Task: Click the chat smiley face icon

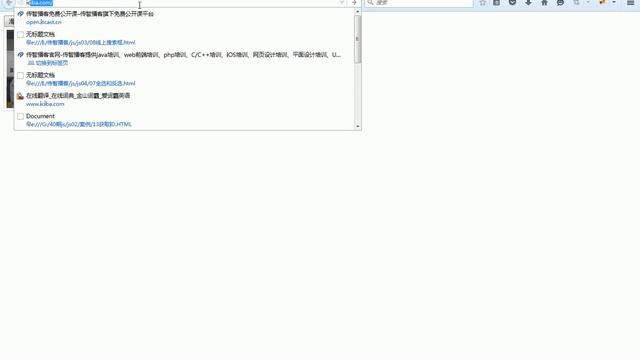Action: (x=560, y=2)
